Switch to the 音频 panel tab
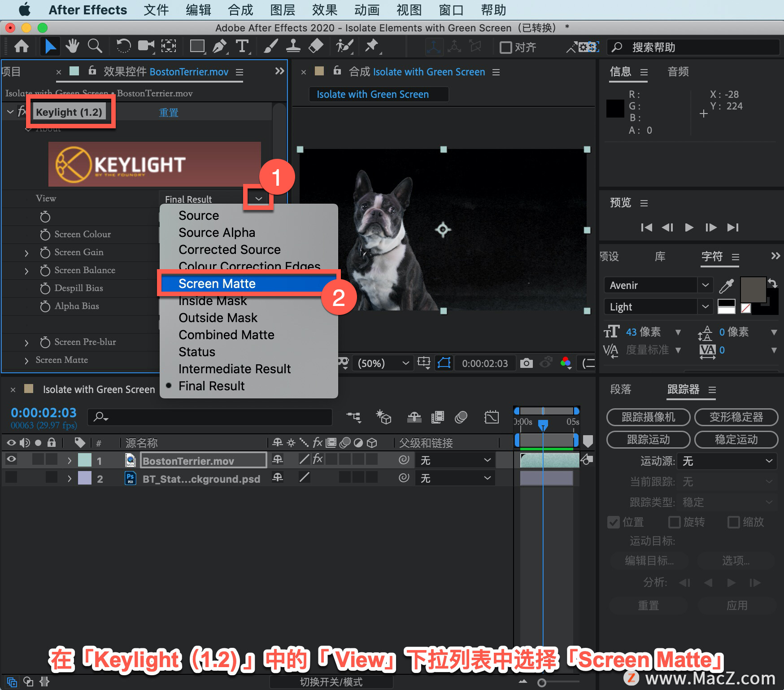Image resolution: width=784 pixels, height=690 pixels. [678, 72]
